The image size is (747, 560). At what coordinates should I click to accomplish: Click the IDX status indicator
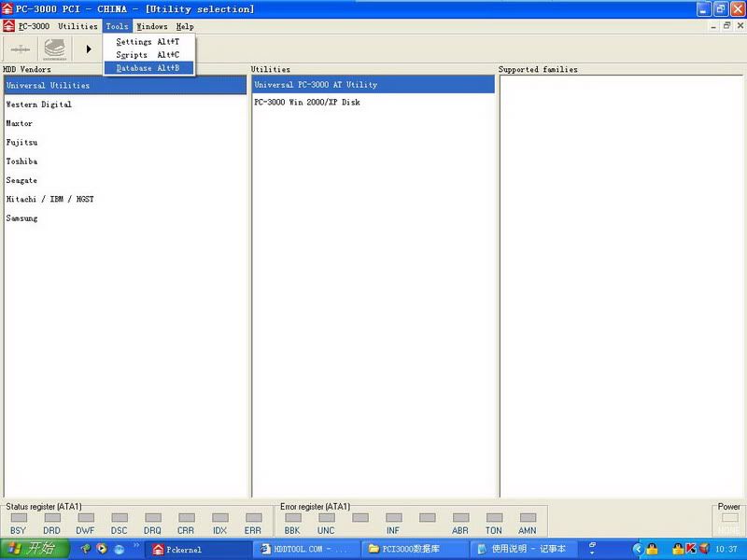[220, 518]
